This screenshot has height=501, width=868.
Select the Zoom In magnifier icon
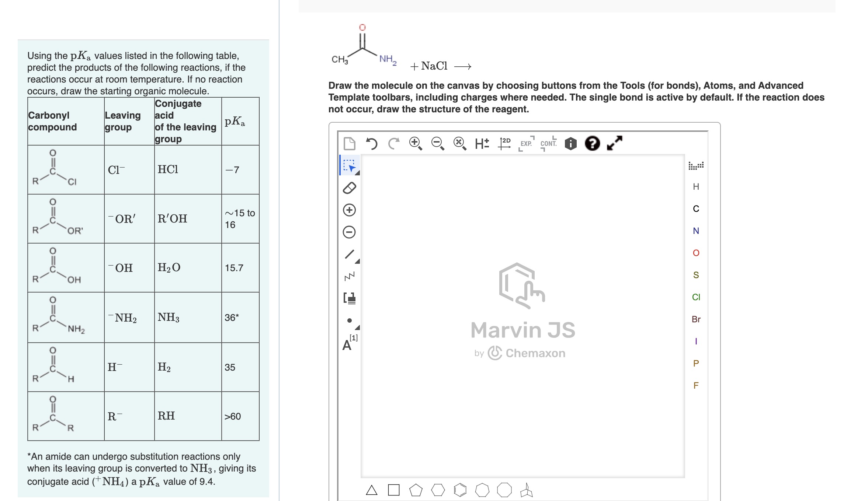pos(415,144)
